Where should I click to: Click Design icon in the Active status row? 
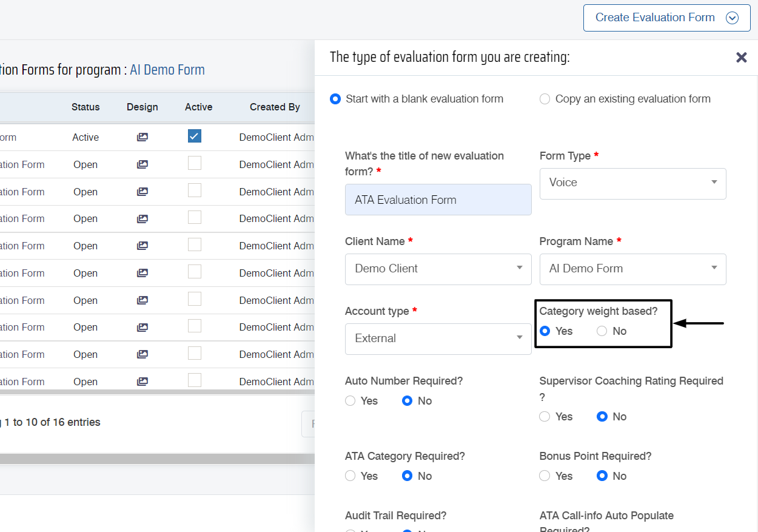click(142, 137)
